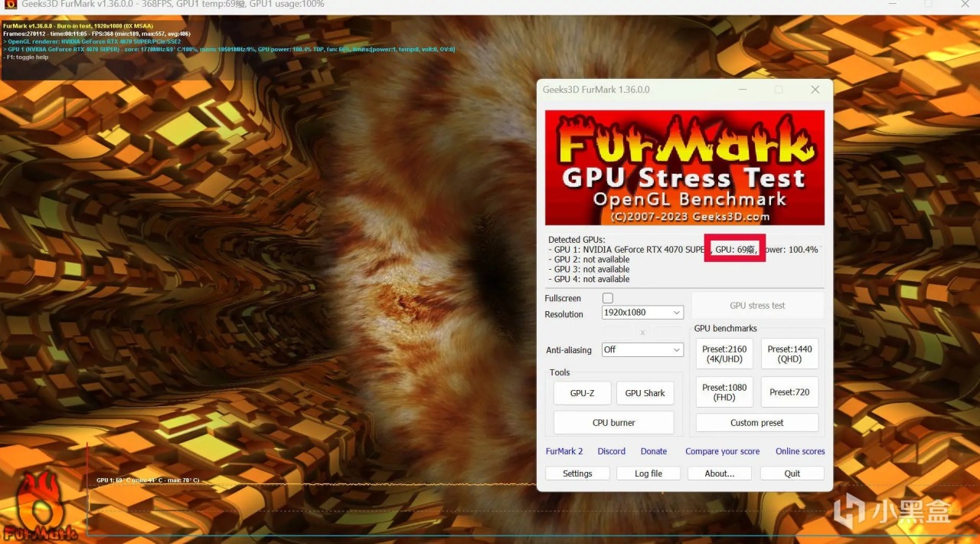Open the About... dialog
The image size is (980, 544).
tap(720, 474)
